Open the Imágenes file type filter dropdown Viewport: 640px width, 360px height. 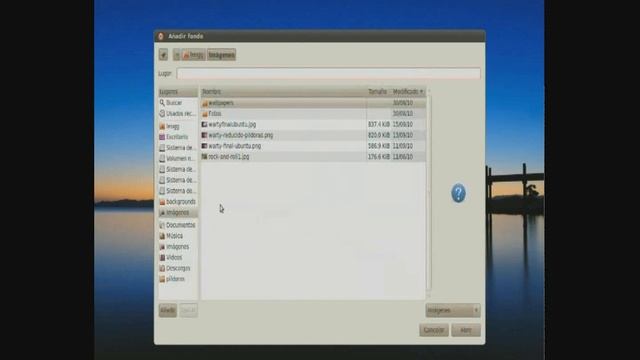(453, 311)
